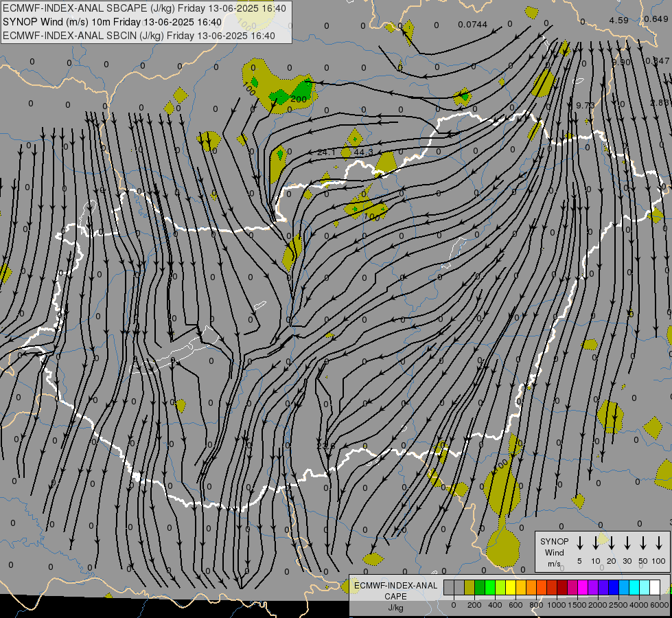Click the SYNOP Wind 10m title line
The width and height of the screenshot is (672, 618).
pos(112,22)
